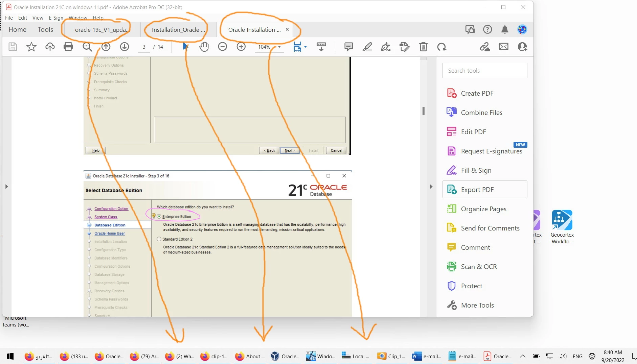Switch to the Home tab
The height and width of the screenshot is (364, 637).
tap(17, 29)
